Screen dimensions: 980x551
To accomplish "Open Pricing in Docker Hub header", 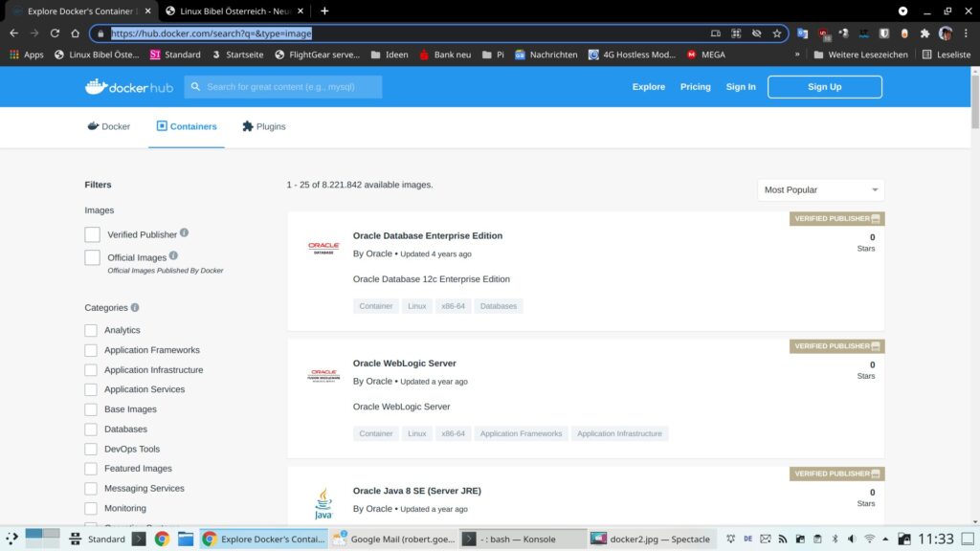I will tap(696, 87).
